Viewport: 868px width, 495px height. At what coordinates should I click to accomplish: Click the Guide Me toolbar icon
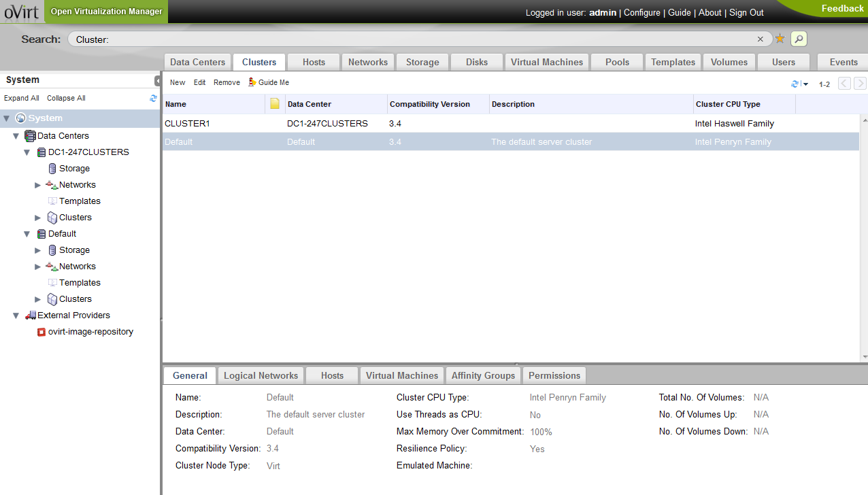[x=252, y=82]
